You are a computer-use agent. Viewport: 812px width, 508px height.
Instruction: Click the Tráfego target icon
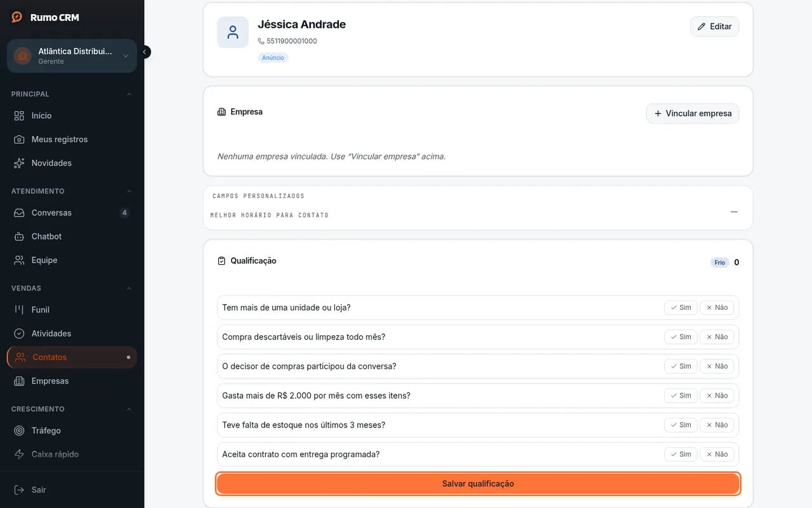pyautogui.click(x=20, y=431)
